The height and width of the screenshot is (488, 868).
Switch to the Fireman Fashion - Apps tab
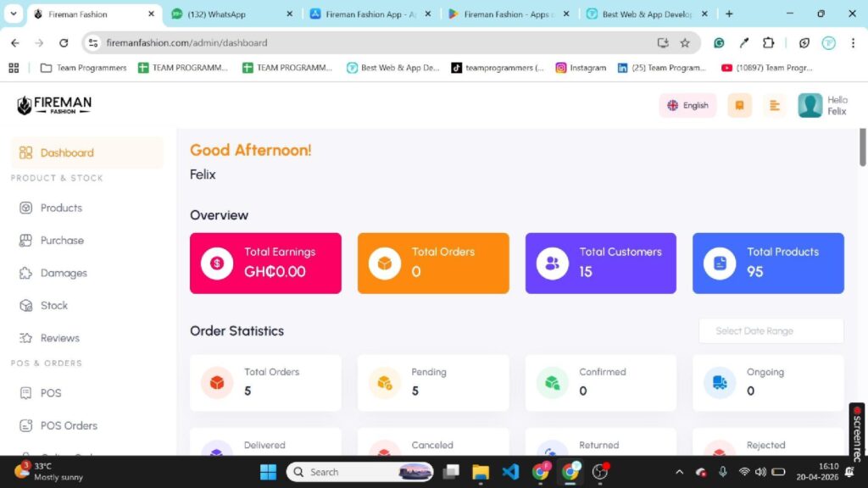(x=509, y=14)
